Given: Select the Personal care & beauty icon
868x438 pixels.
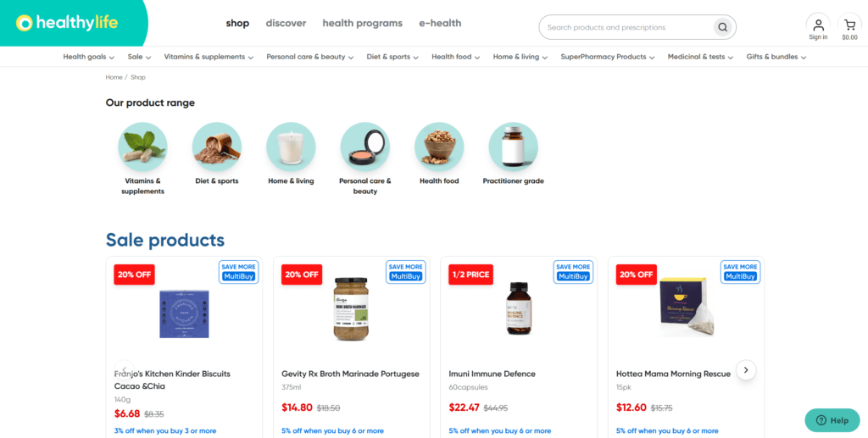Looking at the screenshot, I should (x=365, y=147).
